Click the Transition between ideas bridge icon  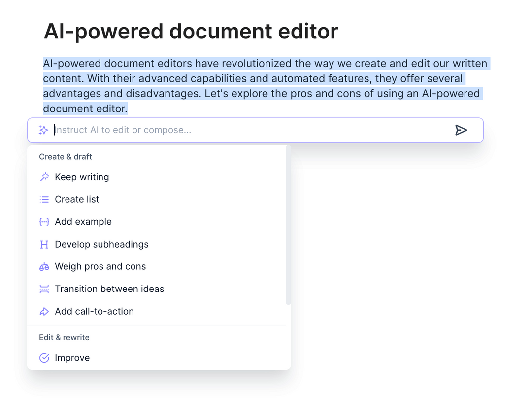click(44, 289)
